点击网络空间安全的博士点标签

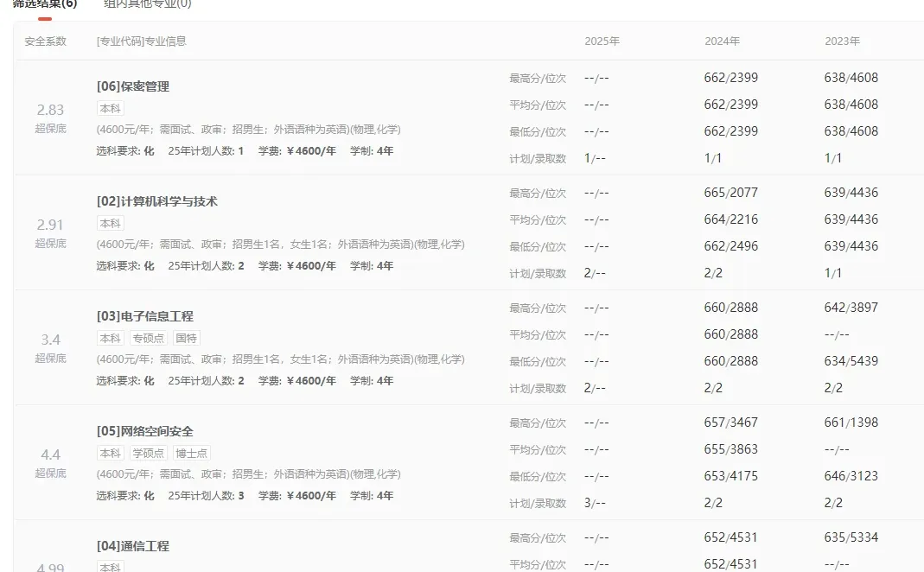191,453
